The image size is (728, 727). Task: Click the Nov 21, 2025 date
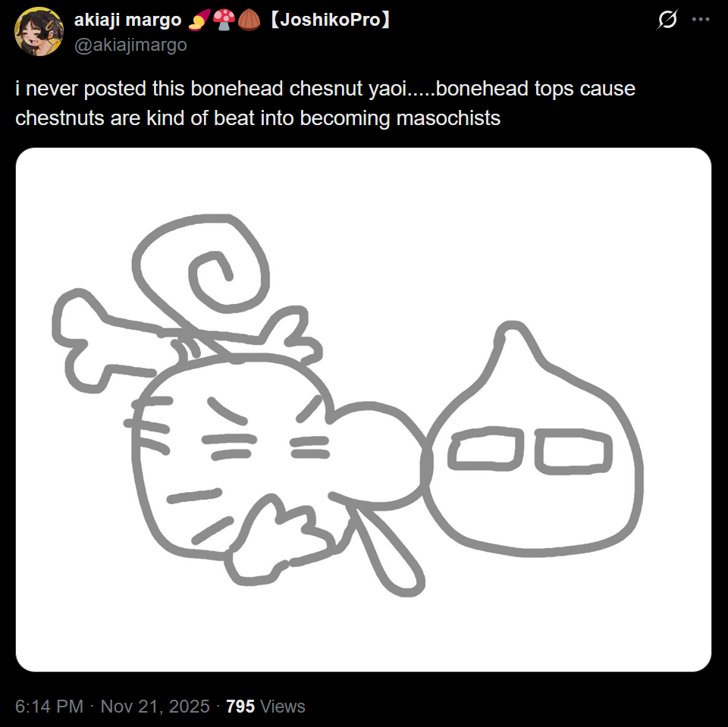click(x=155, y=706)
